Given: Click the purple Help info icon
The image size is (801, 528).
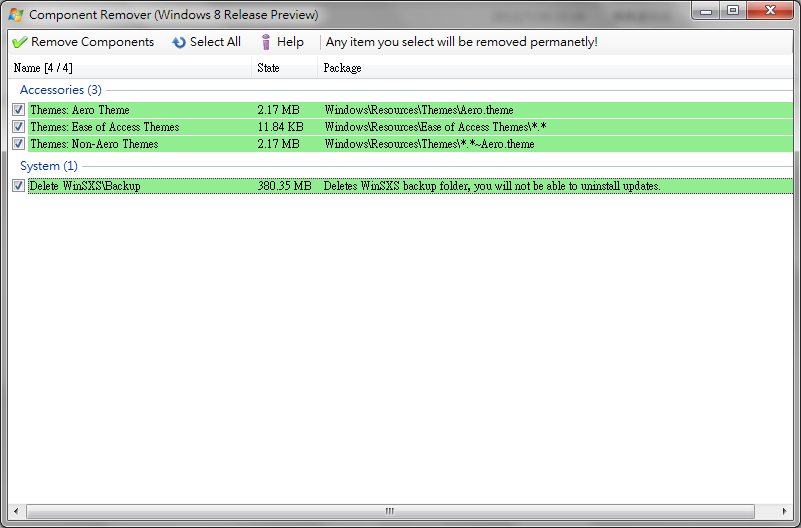Looking at the screenshot, I should tap(266, 42).
